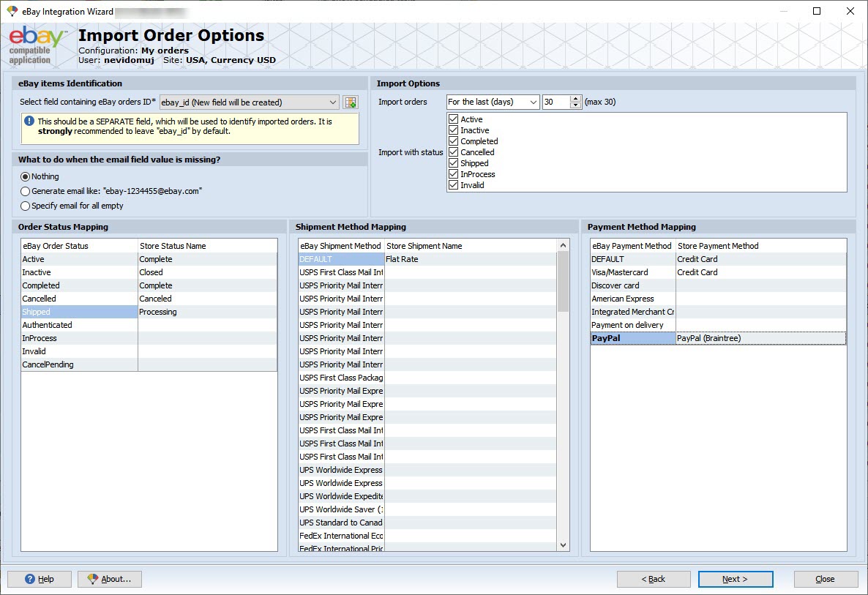868x595 pixels.
Task: Decrease the days value with down arrow
Action: pos(576,105)
